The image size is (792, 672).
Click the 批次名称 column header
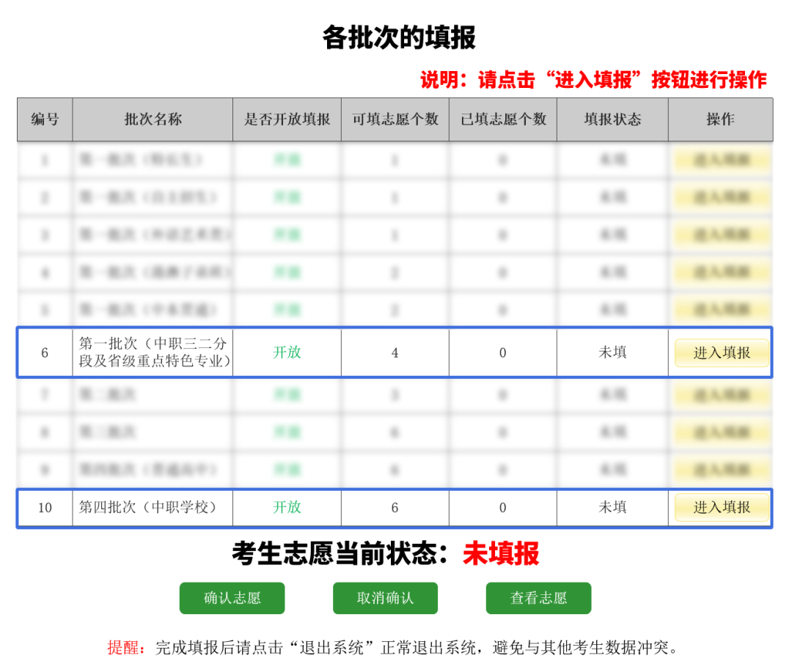click(x=153, y=119)
